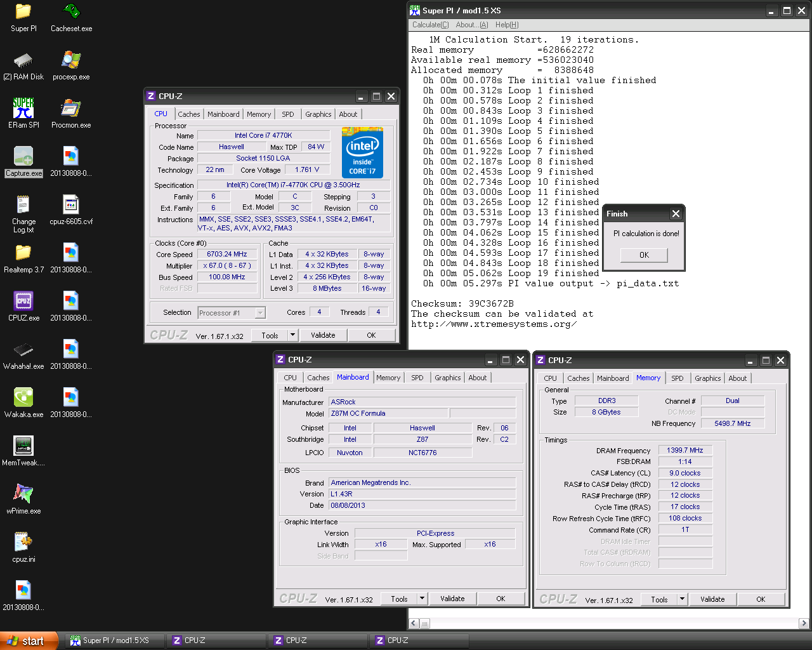The height and width of the screenshot is (650, 812).
Task: Click the BIOS version L1.43R field
Action: tap(422, 494)
